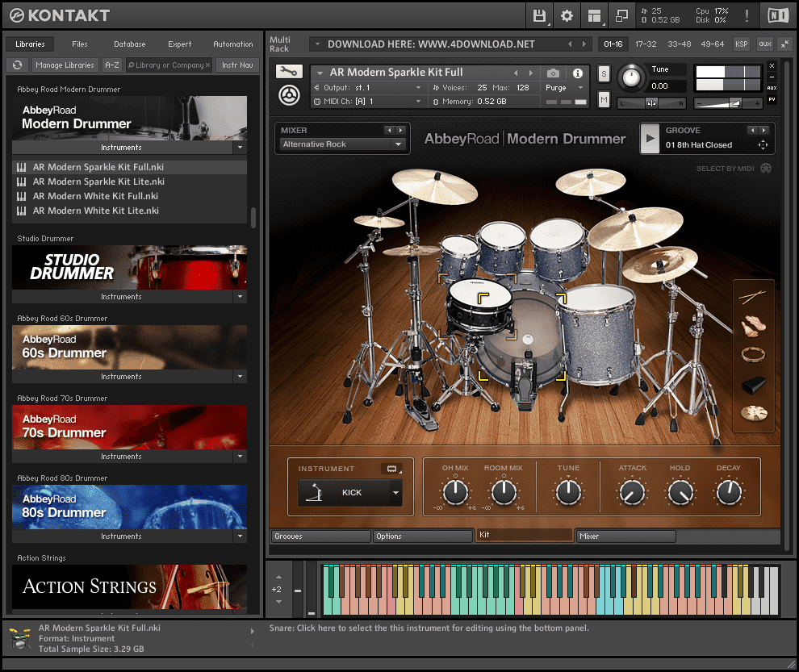Open the Purge dropdown menu
This screenshot has height=672, width=799.
(564, 88)
